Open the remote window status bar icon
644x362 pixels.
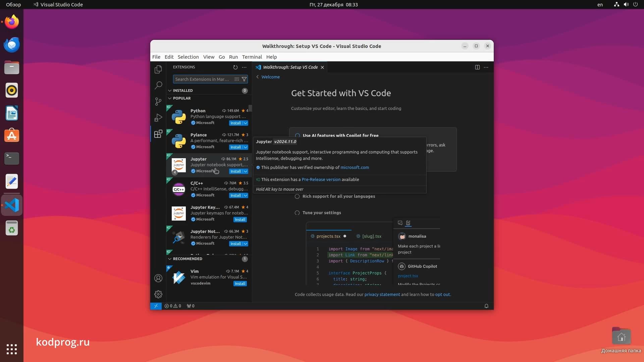click(156, 306)
